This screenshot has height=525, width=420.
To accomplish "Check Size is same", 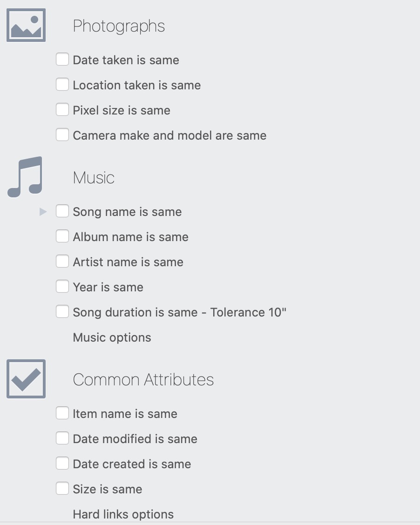I will [x=62, y=488].
